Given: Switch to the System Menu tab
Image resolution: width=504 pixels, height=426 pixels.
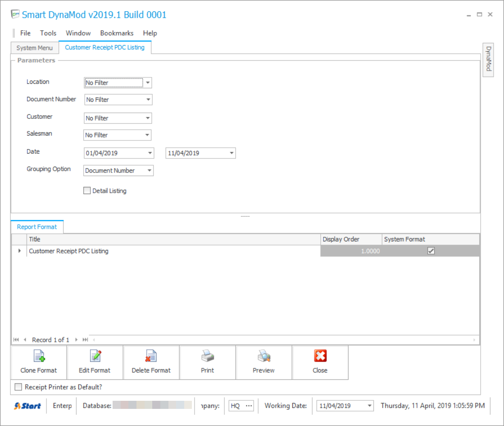Looking at the screenshot, I should click(34, 48).
